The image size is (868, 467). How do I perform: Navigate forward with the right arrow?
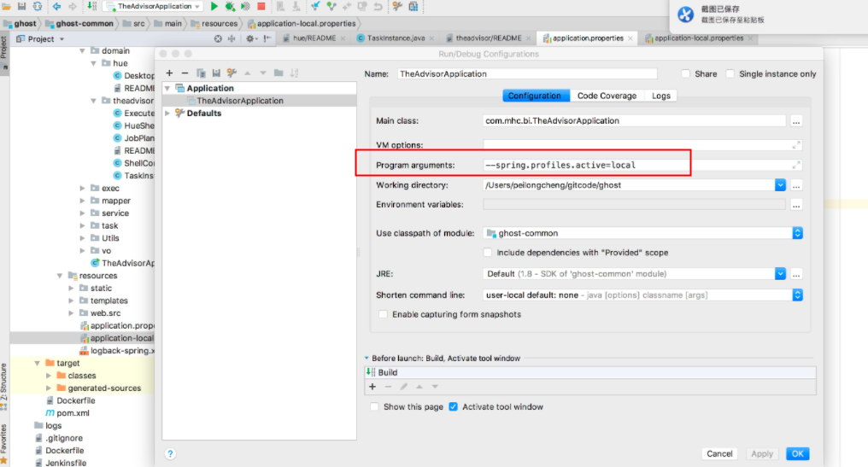pyautogui.click(x=73, y=6)
